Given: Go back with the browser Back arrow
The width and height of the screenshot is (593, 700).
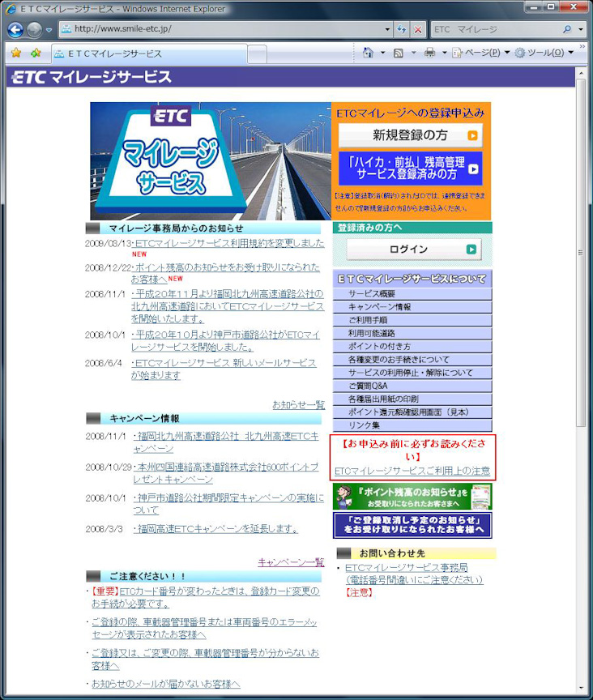Looking at the screenshot, I should (x=15, y=30).
